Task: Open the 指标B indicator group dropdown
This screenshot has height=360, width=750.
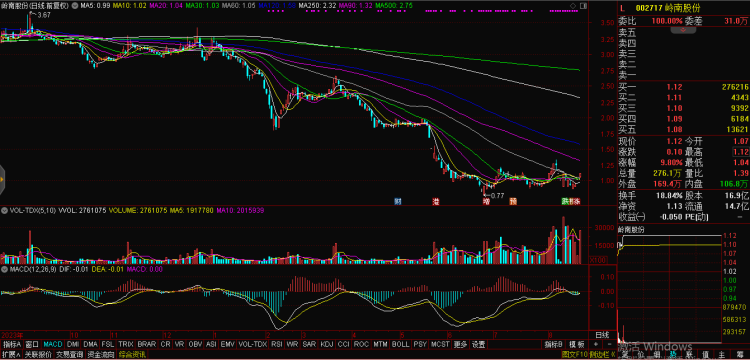Action: click(553, 344)
